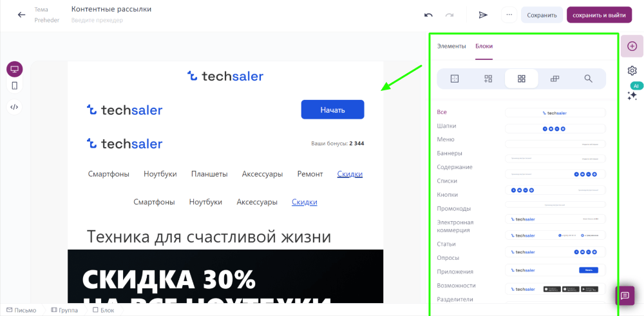Open the settings gear icon
Screen dimensions: 644x316
point(632,71)
